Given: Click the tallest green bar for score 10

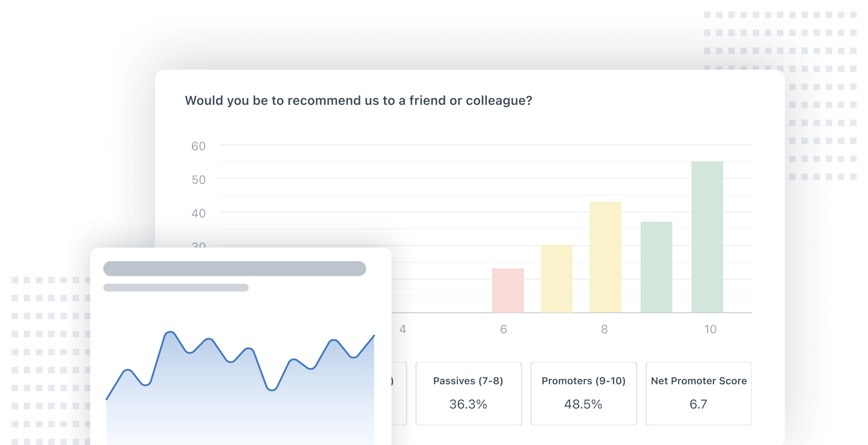Looking at the screenshot, I should [707, 237].
